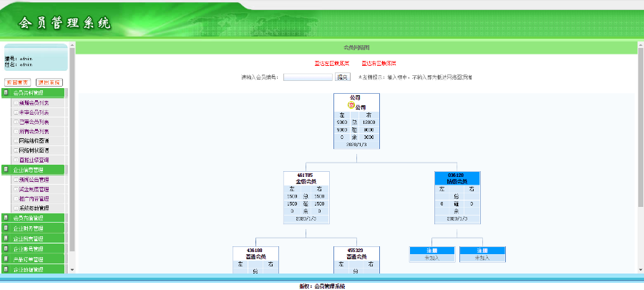Open member node 461785
The image size is (644, 290).
tap(306, 175)
